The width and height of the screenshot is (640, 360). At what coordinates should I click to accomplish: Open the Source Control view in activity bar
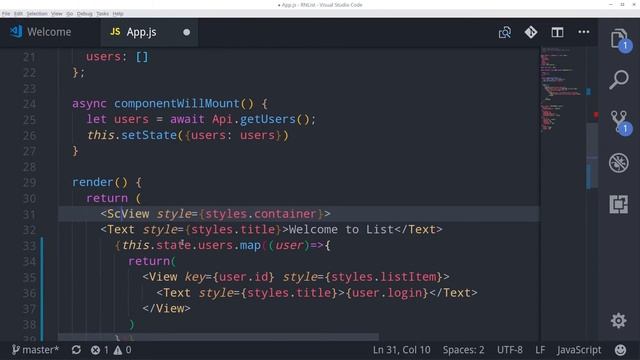click(620, 122)
